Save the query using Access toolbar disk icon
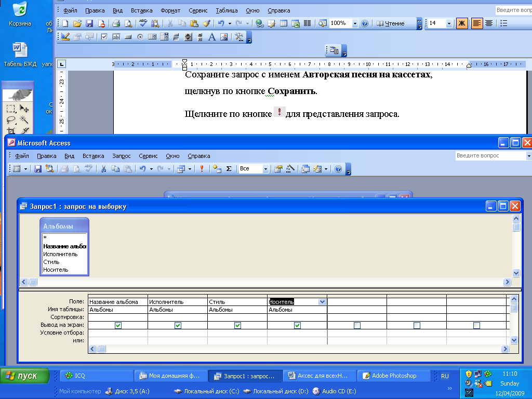Viewport: 532px width, 399px height. tap(38, 169)
